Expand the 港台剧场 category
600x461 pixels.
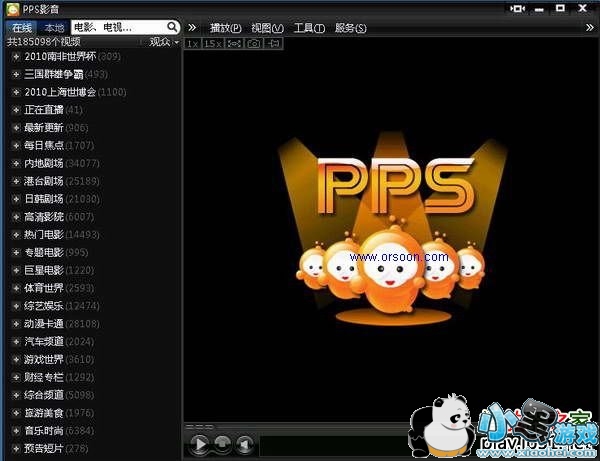pyautogui.click(x=16, y=181)
